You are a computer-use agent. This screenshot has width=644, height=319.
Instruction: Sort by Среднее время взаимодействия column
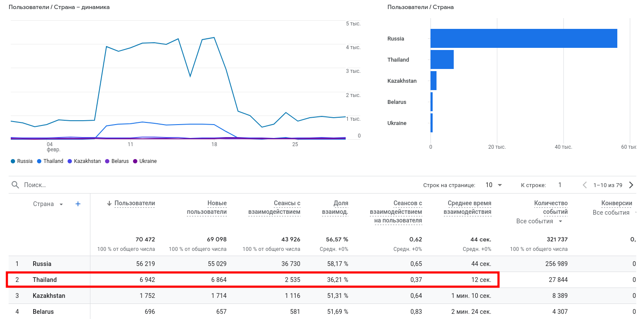(x=468, y=207)
